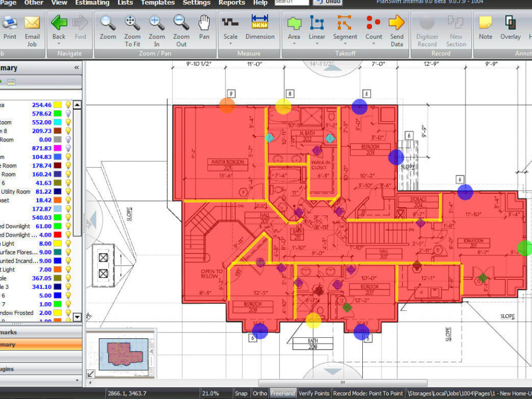Open the Area dropdown arrow
Image resolution: width=532 pixels, height=399 pixels.
point(294,44)
